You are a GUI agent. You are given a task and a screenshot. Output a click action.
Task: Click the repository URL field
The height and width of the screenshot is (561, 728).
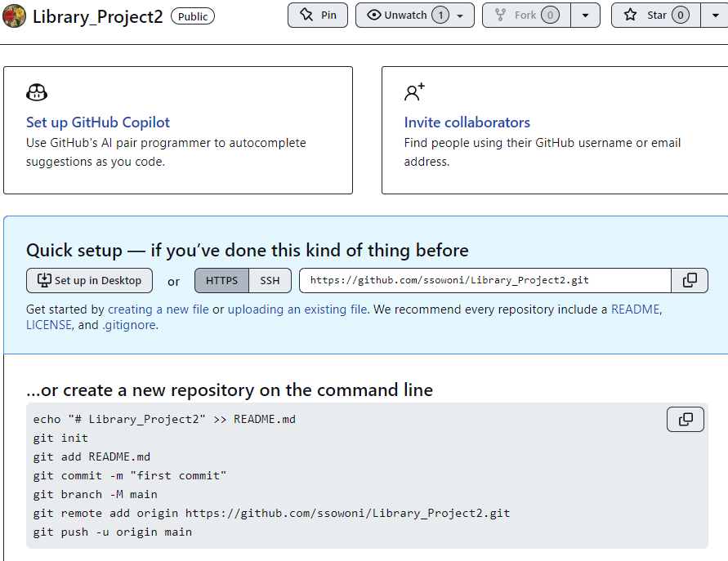(485, 280)
